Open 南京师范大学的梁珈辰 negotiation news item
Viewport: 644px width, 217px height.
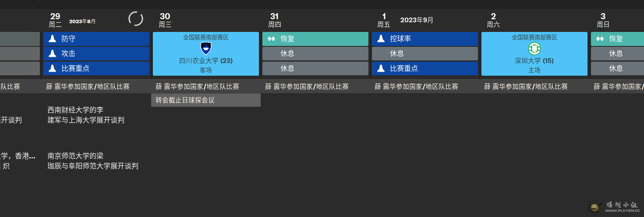pyautogui.click(x=93, y=161)
